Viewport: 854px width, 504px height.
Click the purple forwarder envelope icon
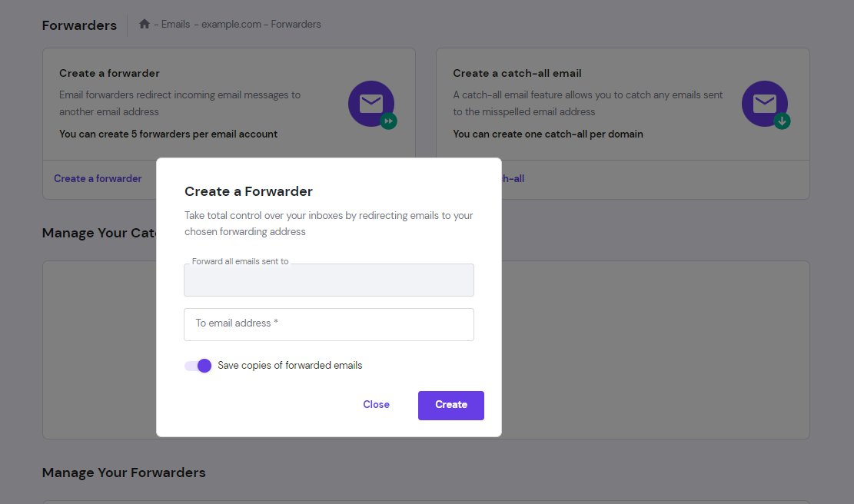pos(371,103)
